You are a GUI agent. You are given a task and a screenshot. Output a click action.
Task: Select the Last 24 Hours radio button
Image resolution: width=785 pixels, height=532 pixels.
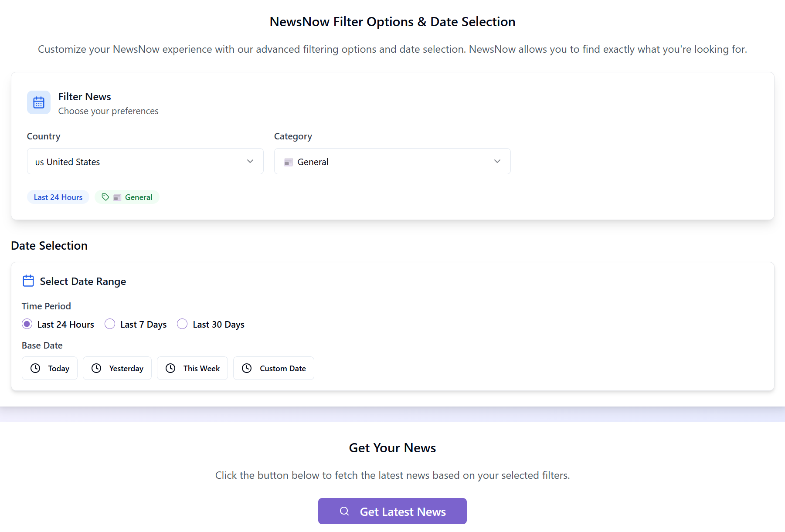tap(27, 324)
